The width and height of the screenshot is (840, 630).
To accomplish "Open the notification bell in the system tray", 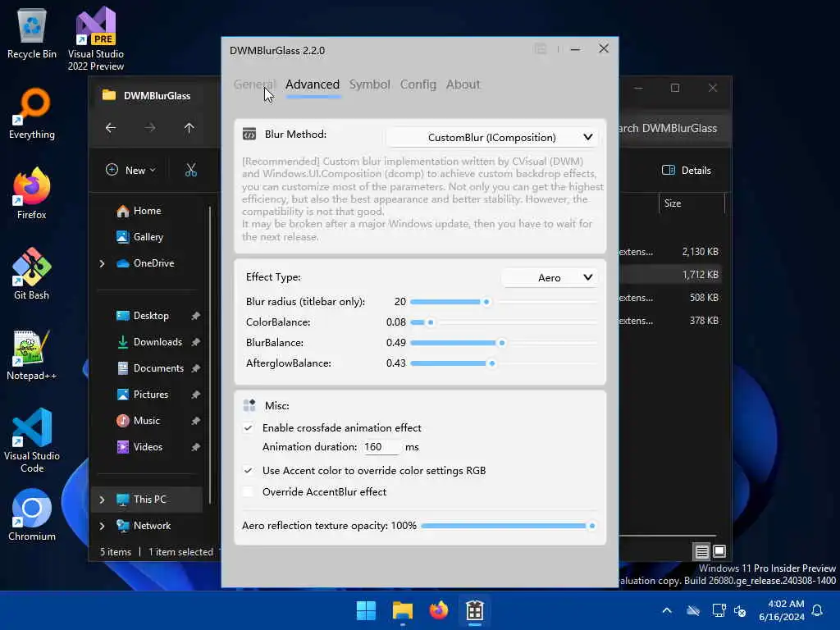I will (x=818, y=610).
